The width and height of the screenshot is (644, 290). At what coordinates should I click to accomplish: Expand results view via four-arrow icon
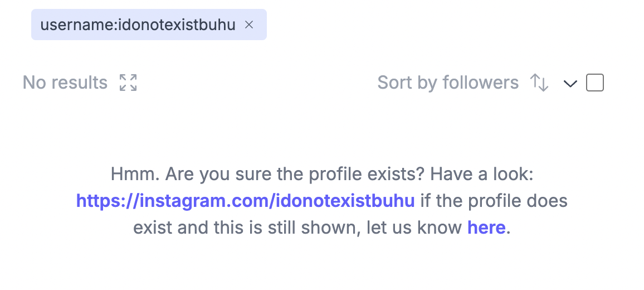(128, 83)
